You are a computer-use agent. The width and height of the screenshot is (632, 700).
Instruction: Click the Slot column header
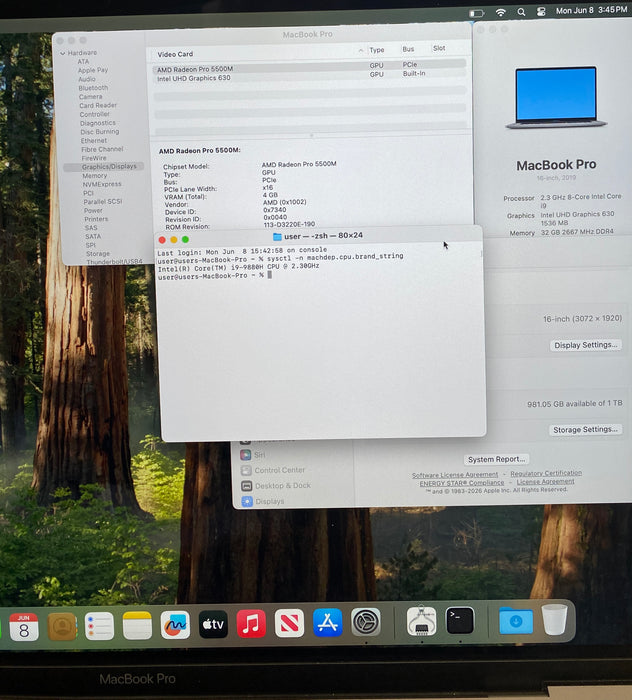click(x=439, y=48)
